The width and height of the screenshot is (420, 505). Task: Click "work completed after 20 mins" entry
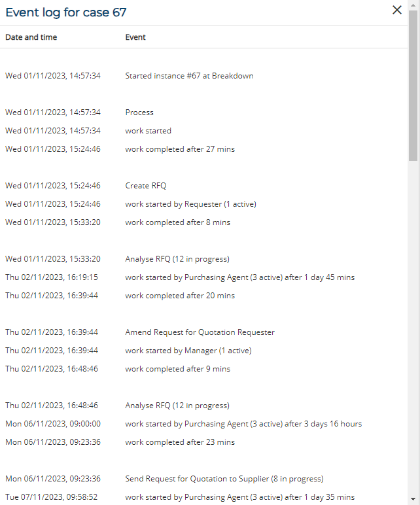coord(180,296)
